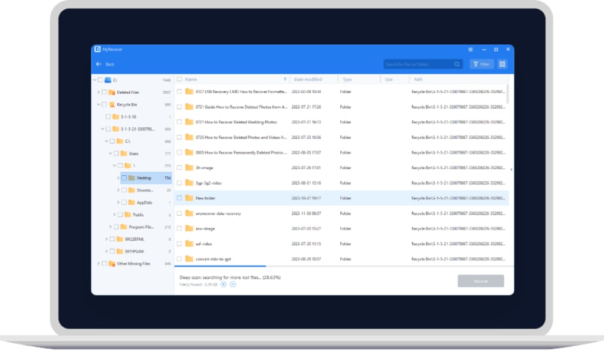The width and height of the screenshot is (604, 364).
Task: Click the S-1-5-18 folder icon
Action: (x=116, y=116)
